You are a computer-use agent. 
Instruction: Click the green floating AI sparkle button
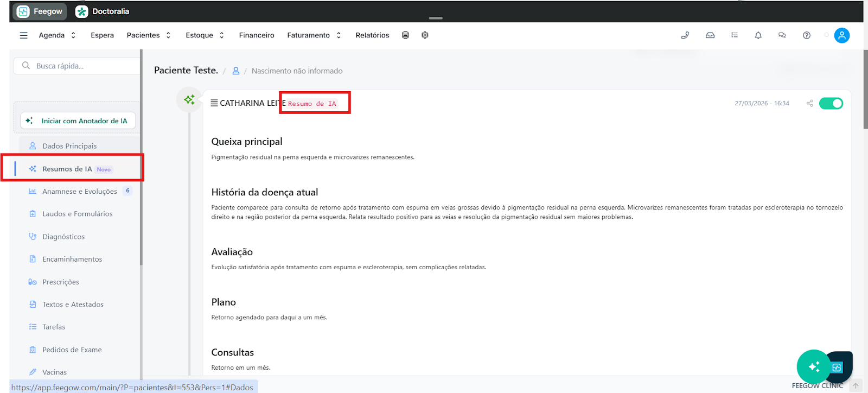tap(814, 367)
